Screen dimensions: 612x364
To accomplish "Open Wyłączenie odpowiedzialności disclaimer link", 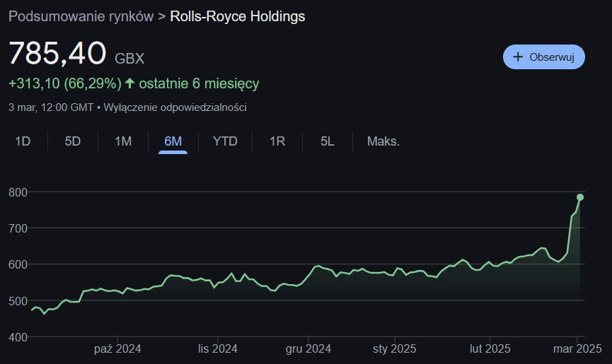I will point(175,107).
